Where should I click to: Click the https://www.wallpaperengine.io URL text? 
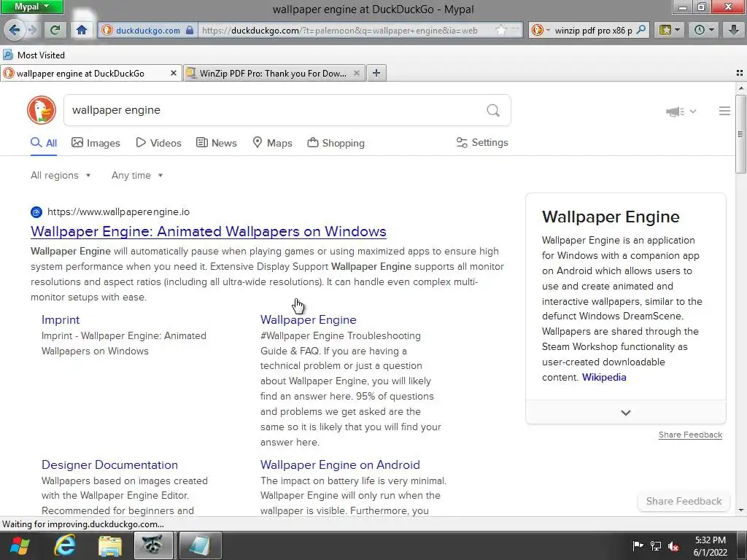(x=119, y=212)
